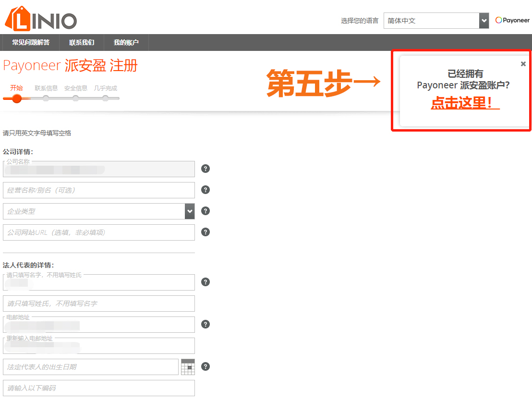Viewport: 532px width, 401px height.
Task: Open 常见问题解答 menu item
Action: coord(31,42)
